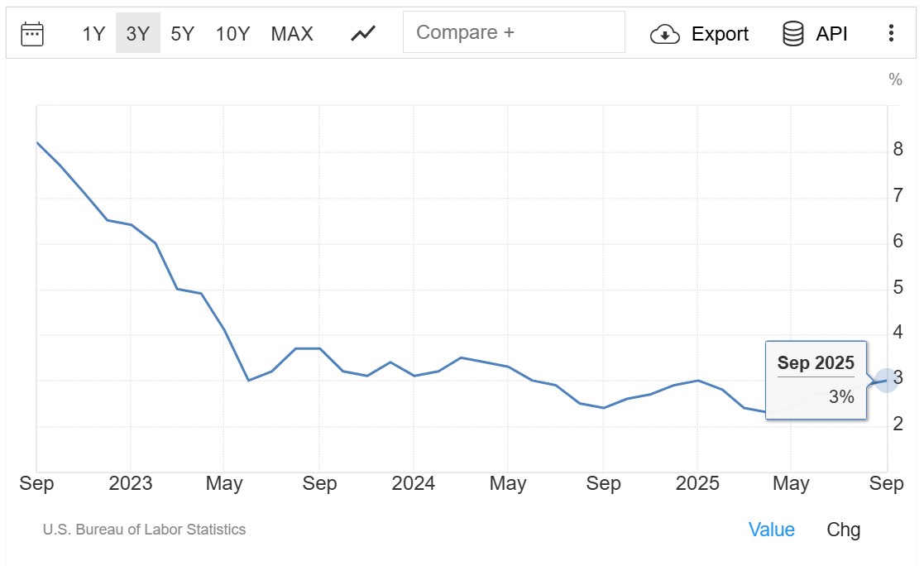Open the chart type line icon
The height and width of the screenshot is (566, 924).
click(363, 34)
